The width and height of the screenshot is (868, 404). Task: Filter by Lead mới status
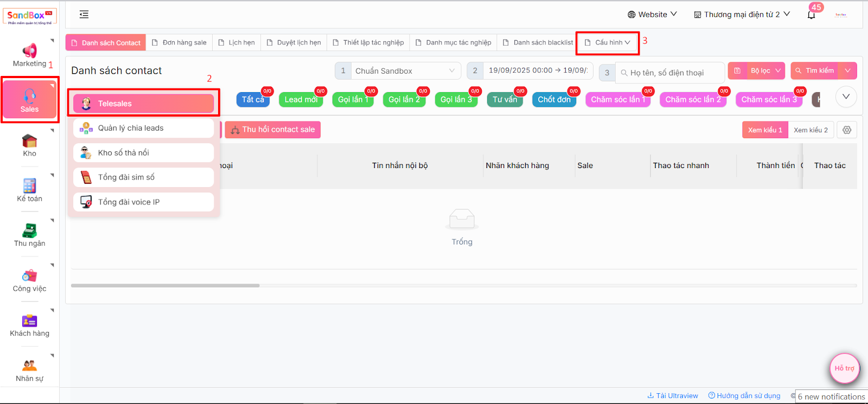(301, 100)
